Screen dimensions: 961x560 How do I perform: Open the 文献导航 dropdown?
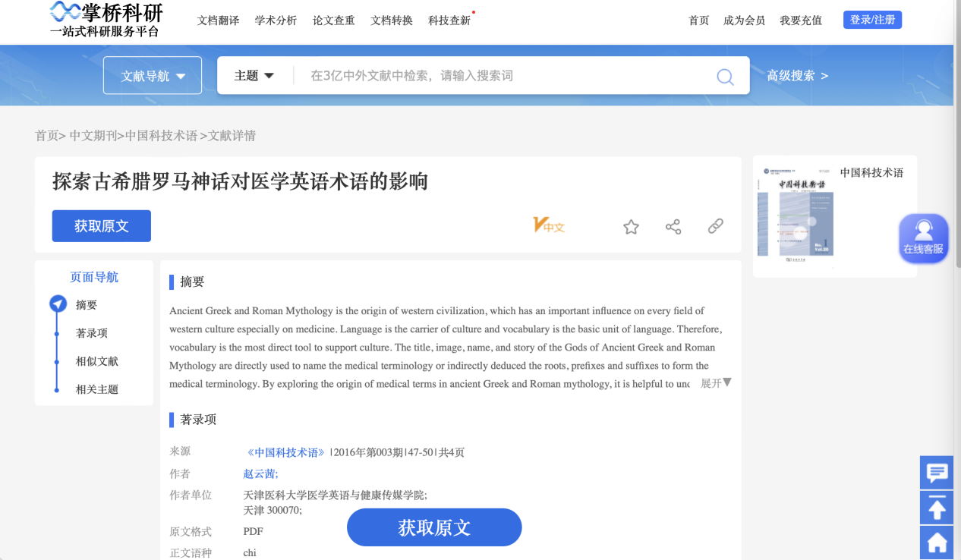(x=153, y=76)
